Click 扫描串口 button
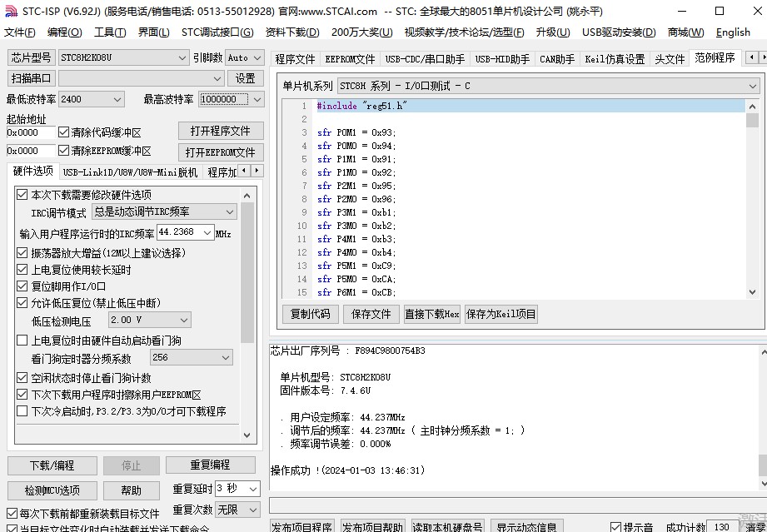This screenshot has height=532, width=767. pyautogui.click(x=32, y=78)
